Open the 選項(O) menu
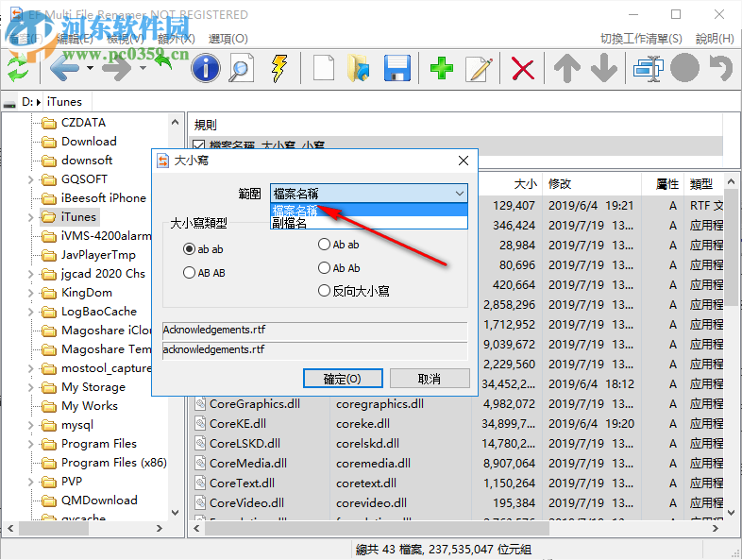This screenshot has height=560, width=742. (x=228, y=39)
